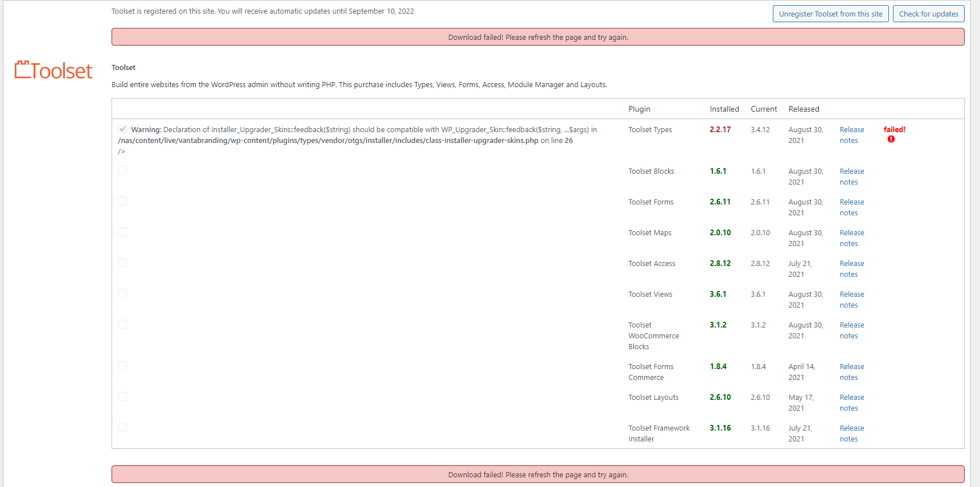This screenshot has height=487, width=980.
Task: Click the red failed error icon
Action: click(891, 139)
